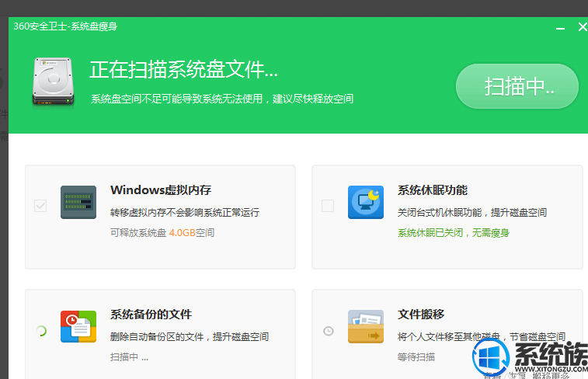Click the 系统休眠功能 title
Image resolution: width=588 pixels, height=379 pixels.
(433, 190)
